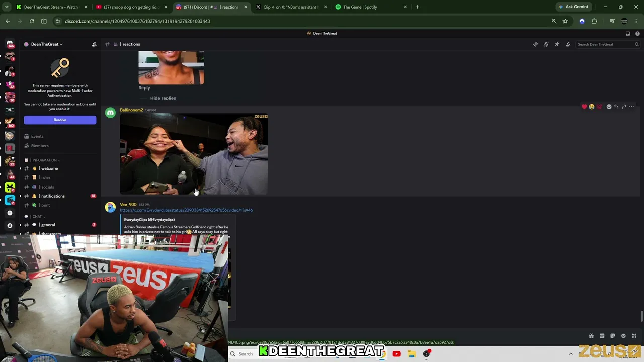Click Hide replies link
644x362 pixels.
pyautogui.click(x=163, y=98)
